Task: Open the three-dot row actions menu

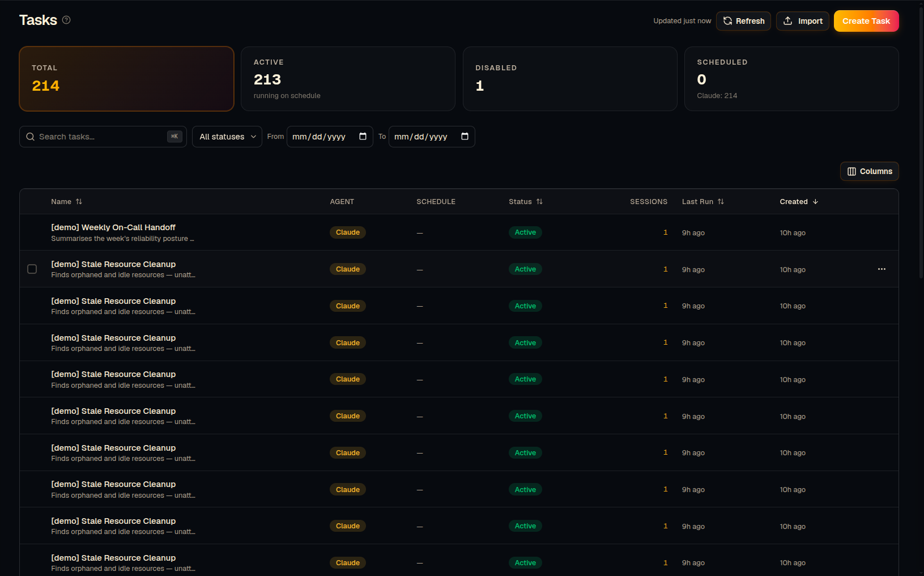Action: tap(882, 269)
